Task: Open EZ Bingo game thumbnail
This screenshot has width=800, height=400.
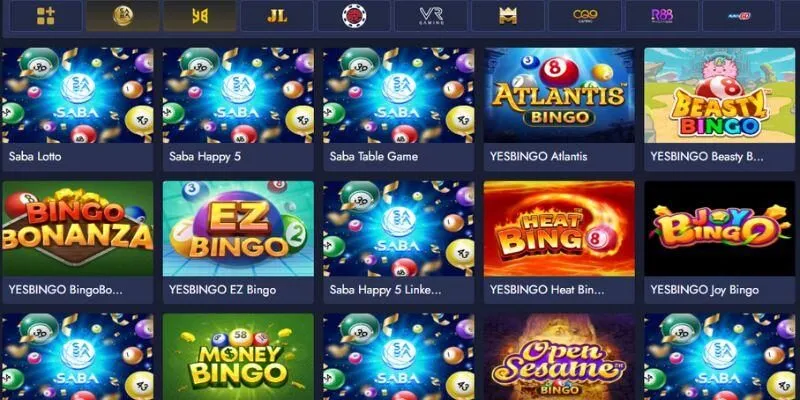Action: click(238, 229)
